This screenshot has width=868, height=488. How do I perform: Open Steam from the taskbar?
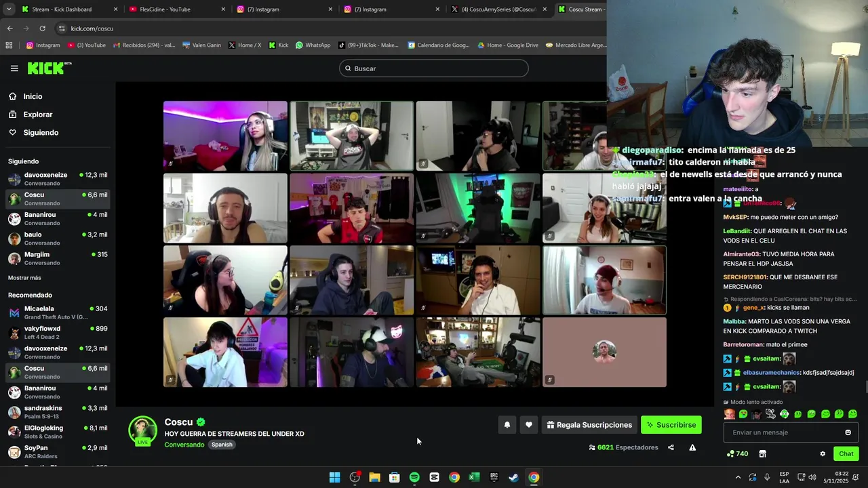click(x=514, y=477)
